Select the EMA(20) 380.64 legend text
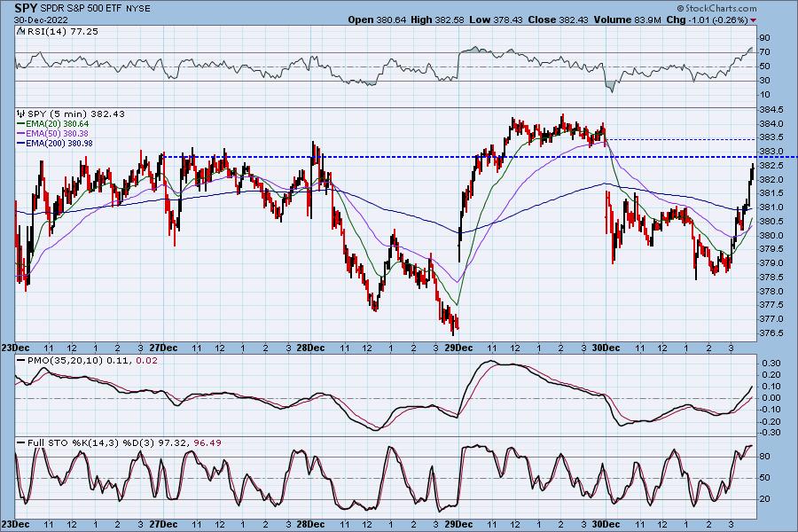 [57, 124]
